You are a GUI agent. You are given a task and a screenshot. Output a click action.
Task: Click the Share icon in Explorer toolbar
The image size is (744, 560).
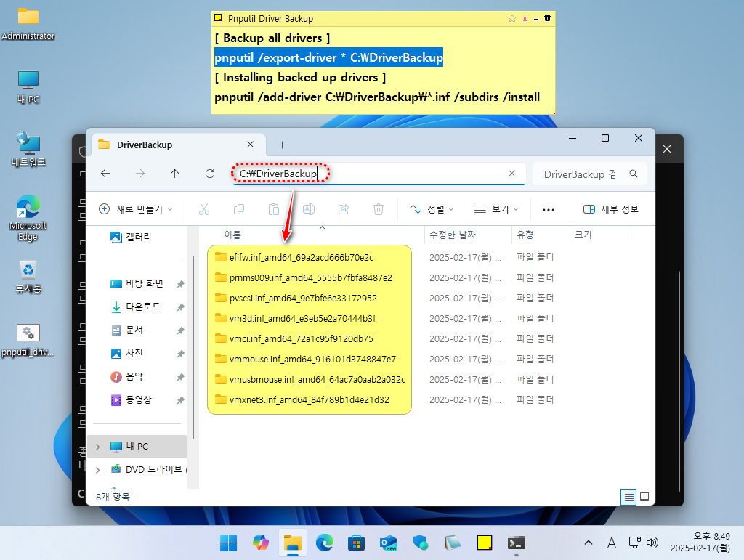coord(344,209)
